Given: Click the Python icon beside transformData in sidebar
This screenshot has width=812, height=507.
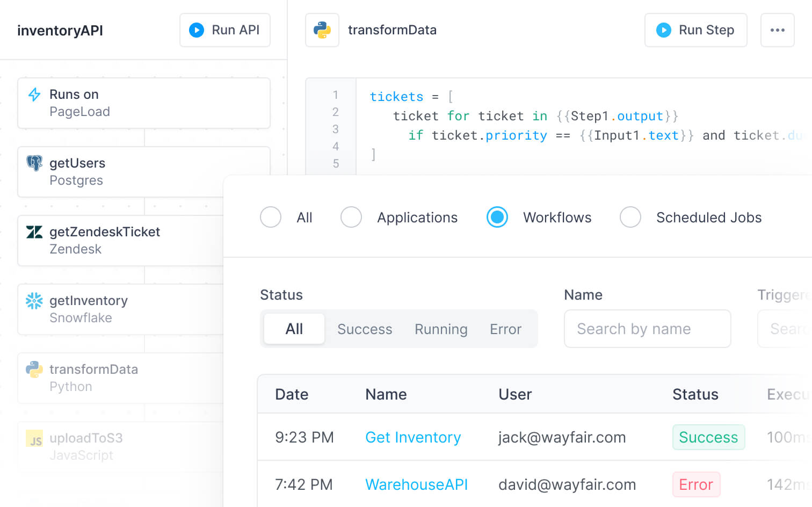Looking at the screenshot, I should [x=34, y=369].
